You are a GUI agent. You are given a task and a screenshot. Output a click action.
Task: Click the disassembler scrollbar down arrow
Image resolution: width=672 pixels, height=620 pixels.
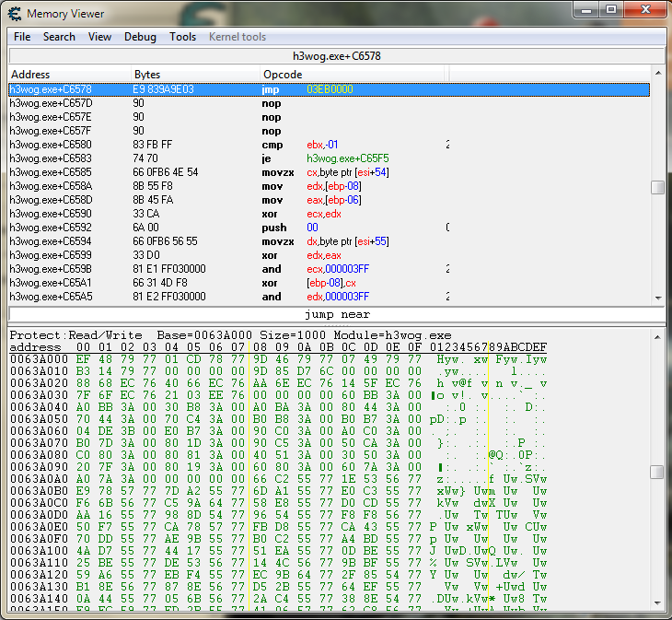coord(657,298)
